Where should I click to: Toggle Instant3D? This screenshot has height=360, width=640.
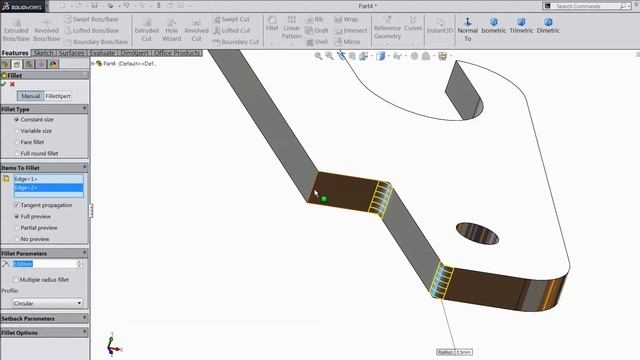coord(440,25)
